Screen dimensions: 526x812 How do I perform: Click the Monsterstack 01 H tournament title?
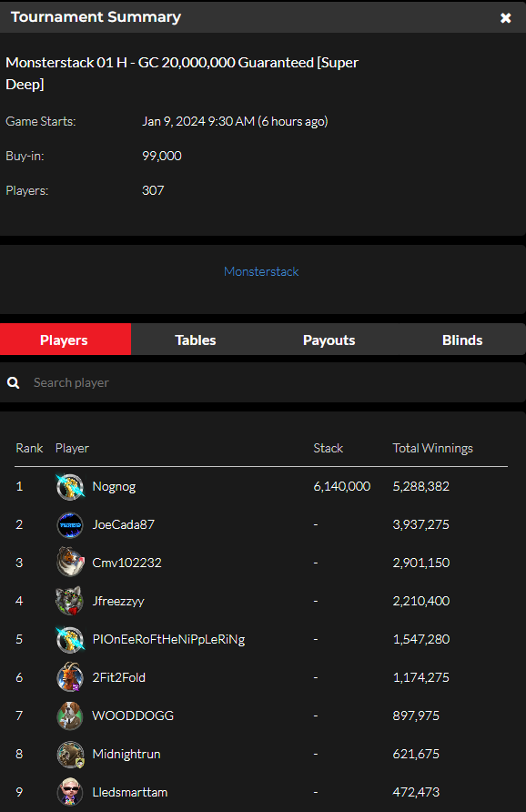click(x=182, y=73)
